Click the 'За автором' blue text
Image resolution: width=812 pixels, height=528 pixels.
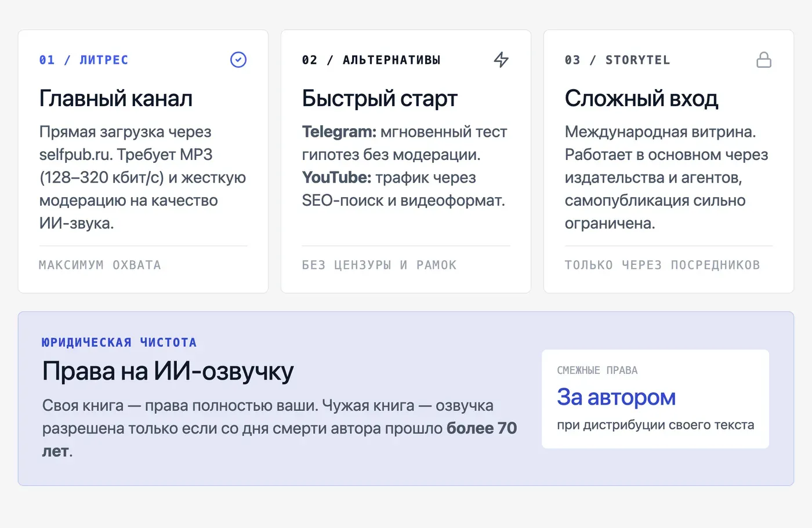point(616,397)
